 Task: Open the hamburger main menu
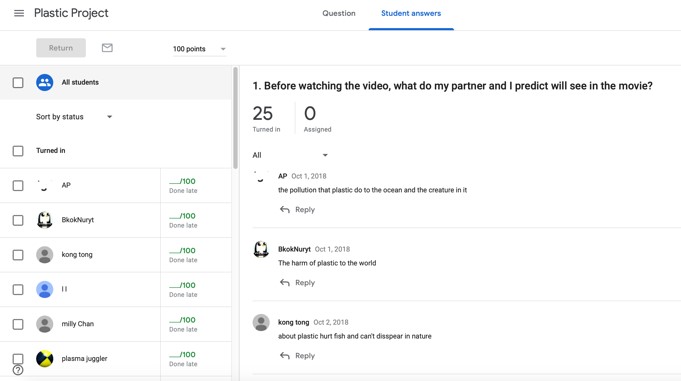coord(19,13)
